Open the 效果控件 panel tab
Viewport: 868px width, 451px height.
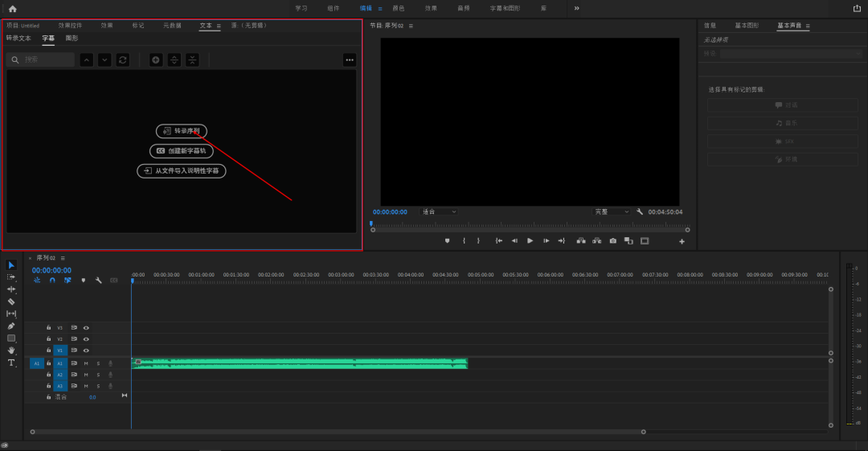(70, 26)
